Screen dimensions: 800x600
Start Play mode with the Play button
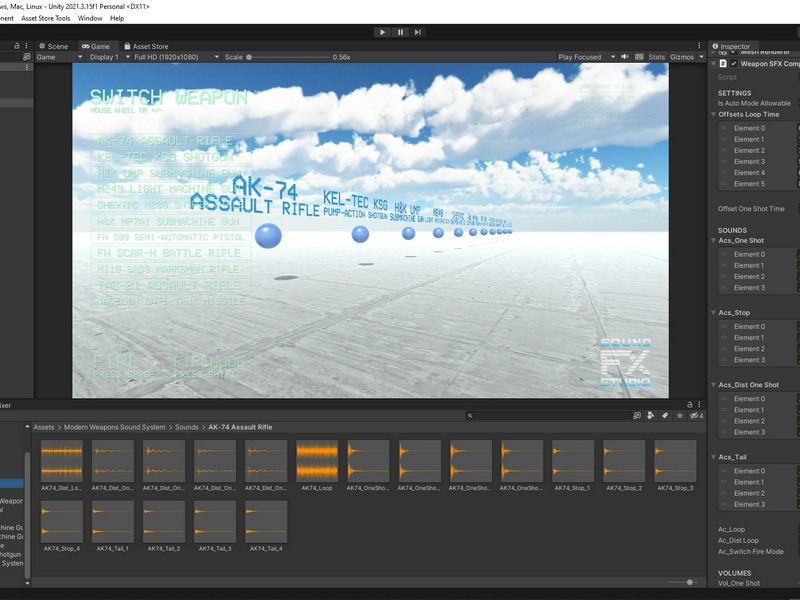pyautogui.click(x=382, y=32)
